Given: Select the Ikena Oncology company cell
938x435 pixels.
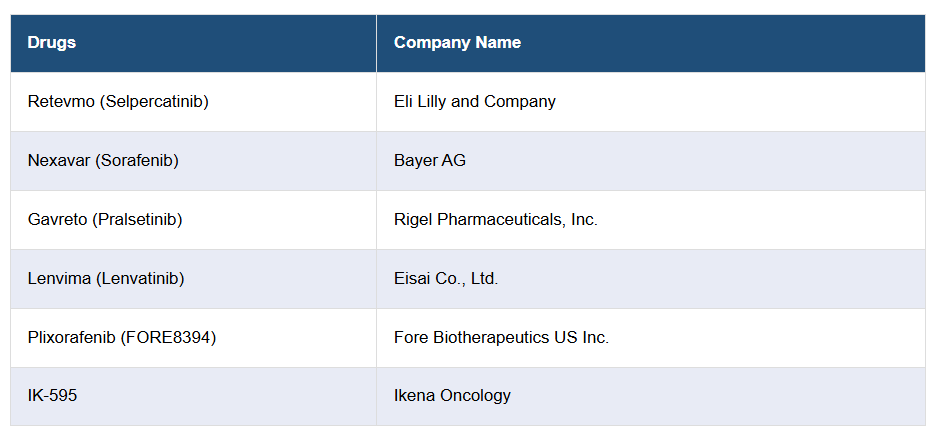Looking at the screenshot, I should 452,396.
